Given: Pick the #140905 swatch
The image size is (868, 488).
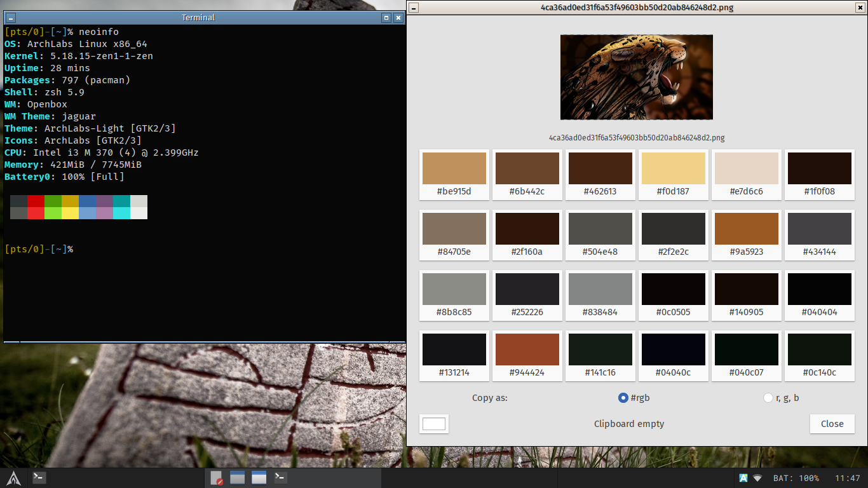Looking at the screenshot, I should click(747, 295).
